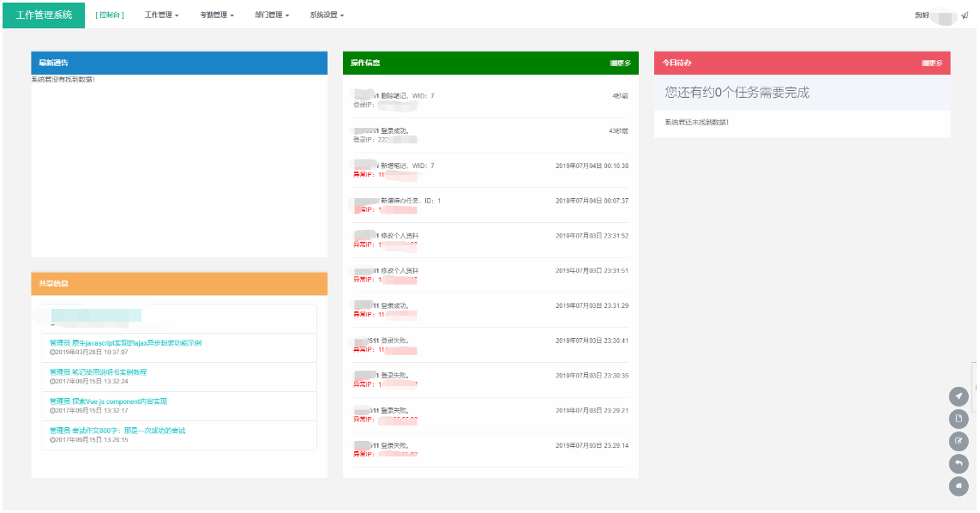Click the 最新通告 blue panel header

point(179,63)
